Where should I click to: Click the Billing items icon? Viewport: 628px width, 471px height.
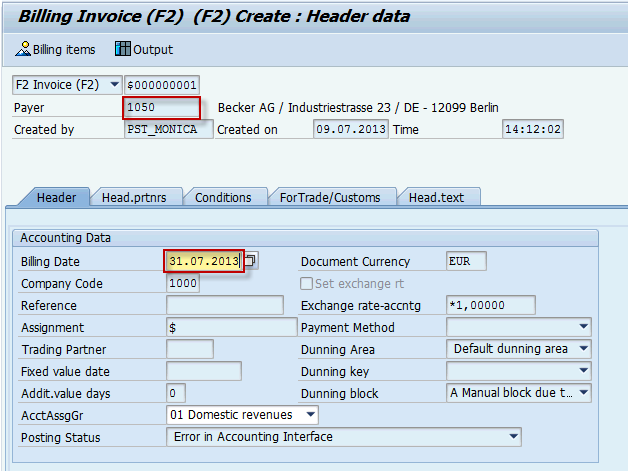click(23, 49)
